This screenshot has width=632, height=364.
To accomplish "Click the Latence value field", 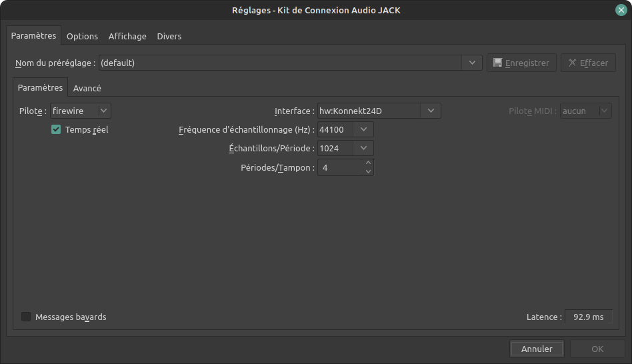I will [588, 317].
